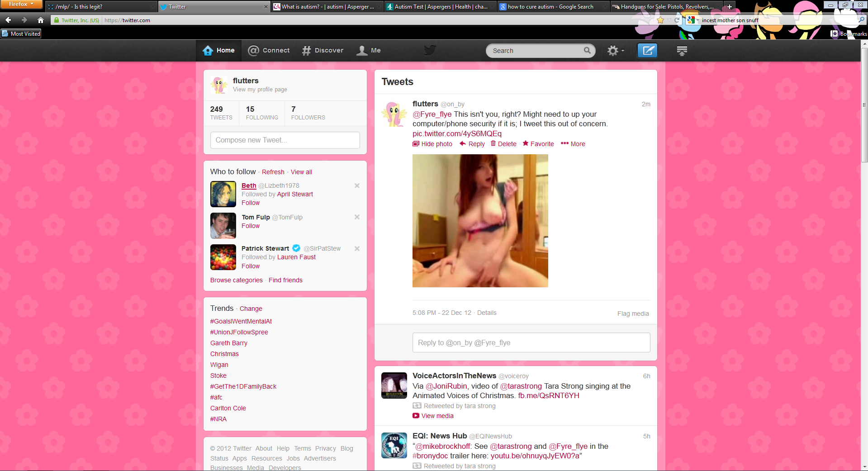The width and height of the screenshot is (868, 471).
Task: Click the #NRA trend link
Action: 218,419
